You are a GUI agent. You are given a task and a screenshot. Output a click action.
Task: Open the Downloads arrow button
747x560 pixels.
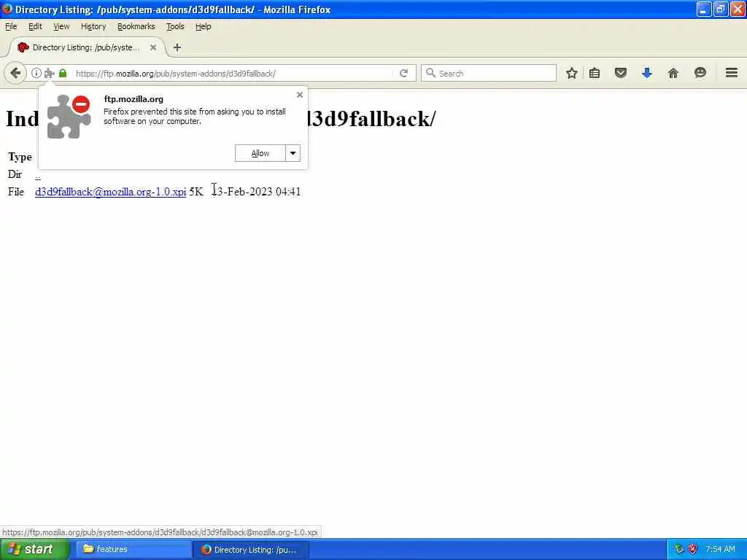tap(646, 74)
